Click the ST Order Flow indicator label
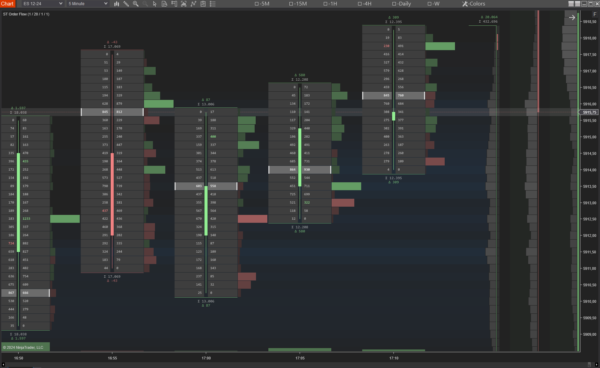The width and height of the screenshot is (600, 368). coord(26,14)
